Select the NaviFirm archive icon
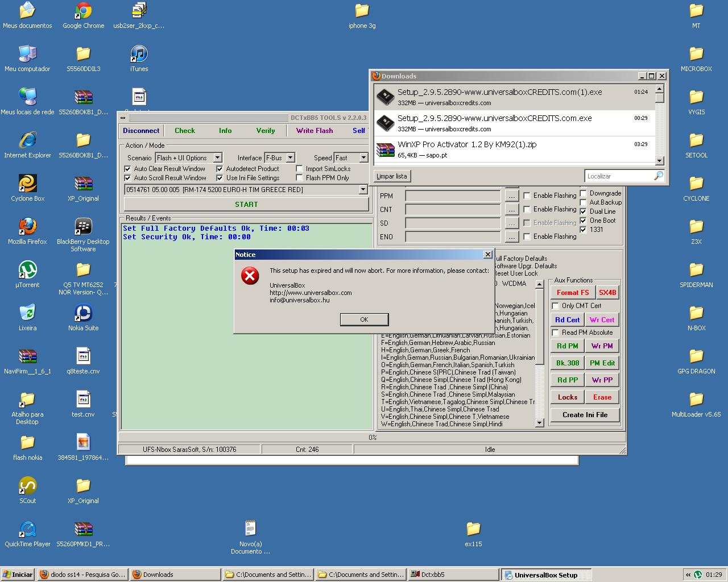Screen dimensions: 728x582 [27, 361]
